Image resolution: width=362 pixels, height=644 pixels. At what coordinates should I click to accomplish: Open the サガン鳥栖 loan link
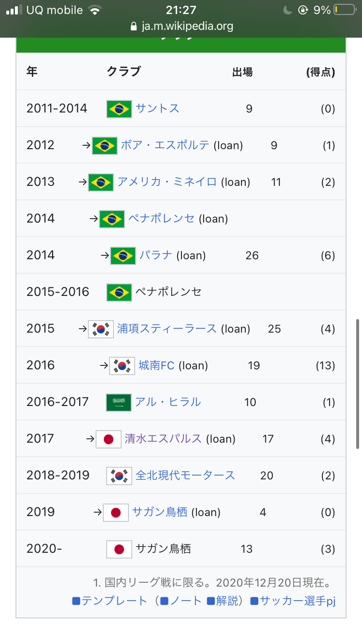pyautogui.click(x=160, y=512)
